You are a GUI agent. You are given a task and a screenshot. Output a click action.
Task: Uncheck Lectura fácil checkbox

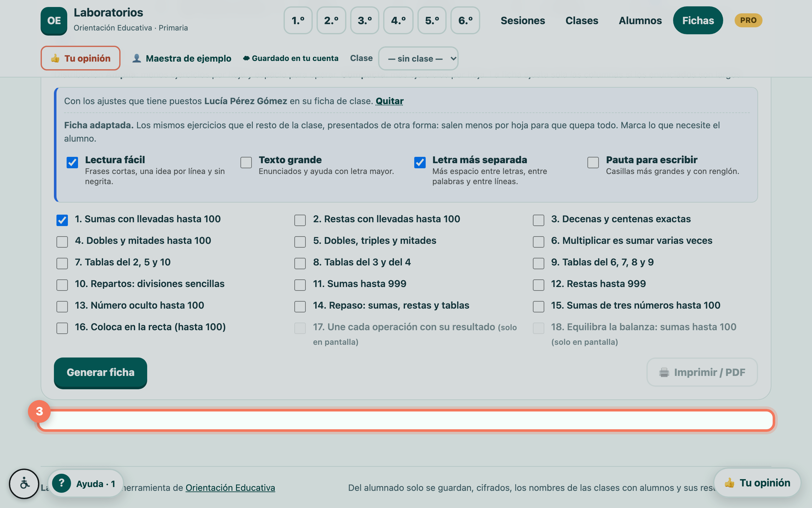click(72, 162)
